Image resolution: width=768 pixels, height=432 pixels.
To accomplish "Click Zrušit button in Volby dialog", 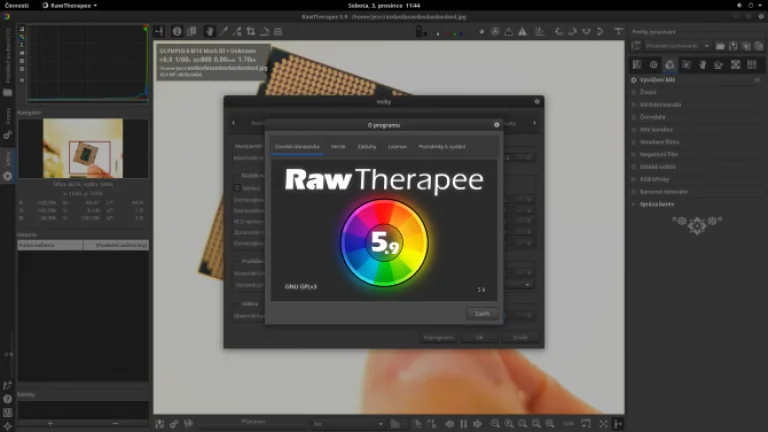I will point(520,337).
